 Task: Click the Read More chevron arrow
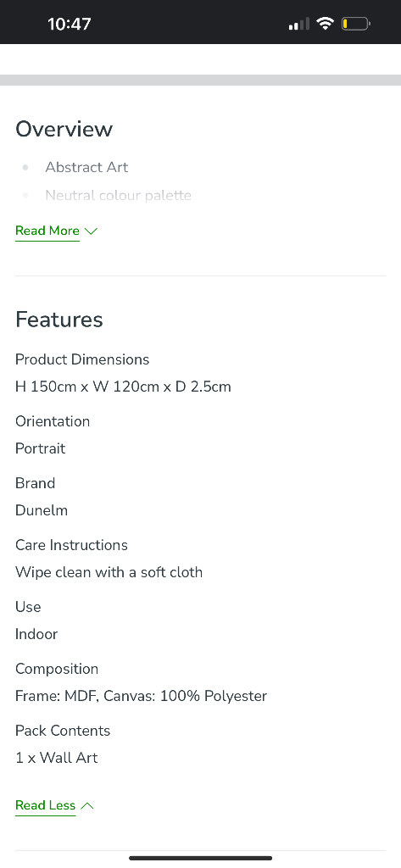point(92,231)
